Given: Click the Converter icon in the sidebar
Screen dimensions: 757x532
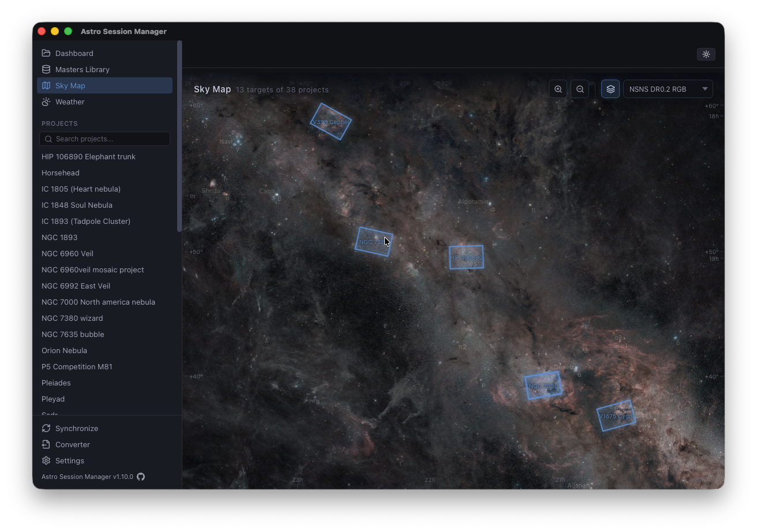Looking at the screenshot, I should coord(46,444).
